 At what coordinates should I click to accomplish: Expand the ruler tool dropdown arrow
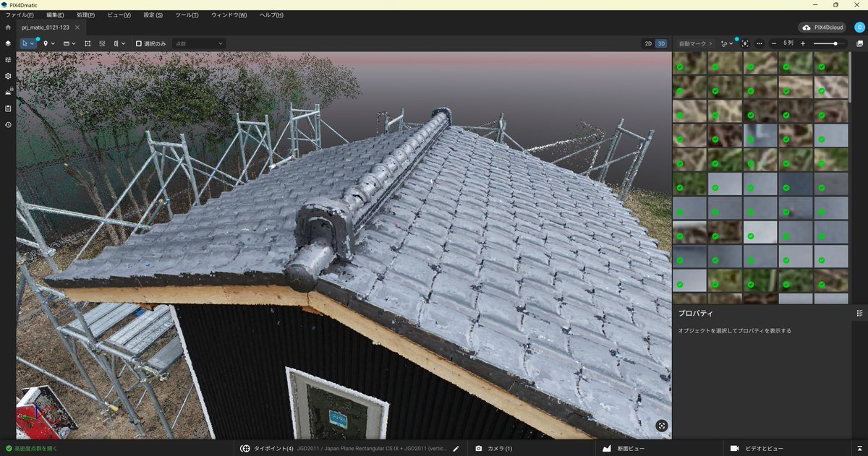click(x=74, y=43)
